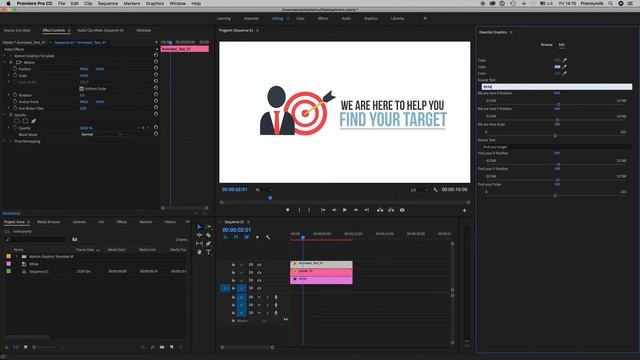The height and width of the screenshot is (360, 640).
Task: Hide the track containing the White clip
Action: click(x=259, y=280)
